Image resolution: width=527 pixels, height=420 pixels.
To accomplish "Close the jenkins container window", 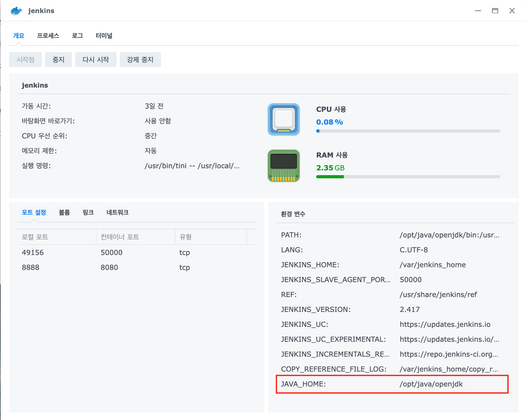I will pyautogui.click(x=512, y=11).
